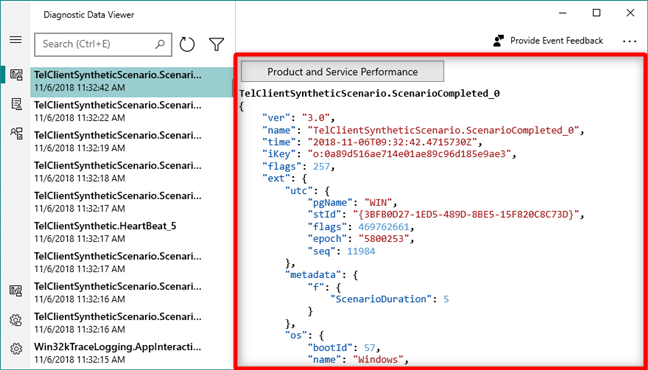This screenshot has width=648, height=370.
Task: Open the Problem Reports sidebar icon
Action: [x=16, y=104]
